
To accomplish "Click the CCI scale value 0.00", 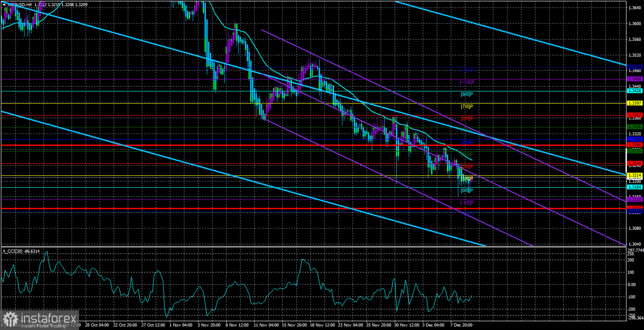I will point(632,285).
